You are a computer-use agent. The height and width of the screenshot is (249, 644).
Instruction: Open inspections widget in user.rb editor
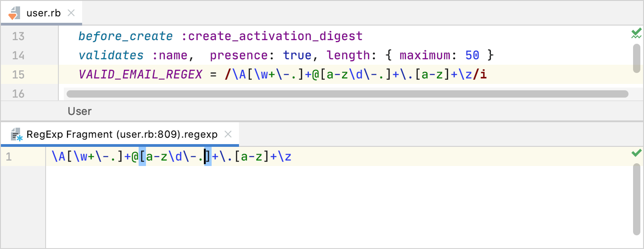tap(636, 34)
